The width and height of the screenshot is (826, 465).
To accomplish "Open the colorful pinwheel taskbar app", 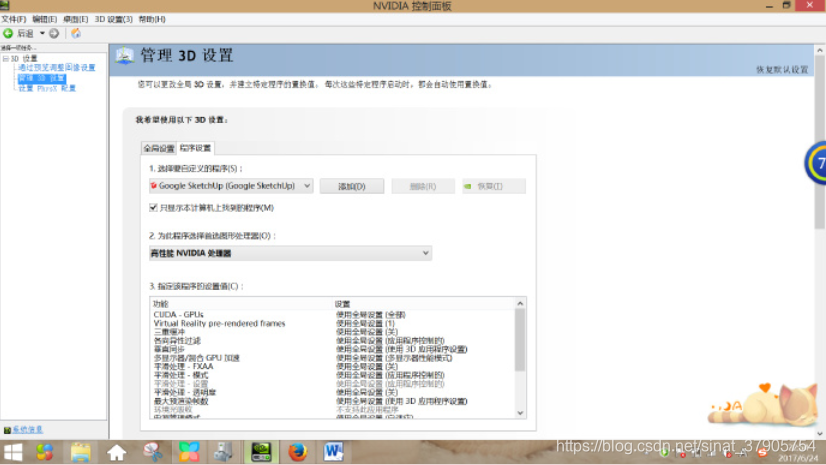I will (x=45, y=452).
